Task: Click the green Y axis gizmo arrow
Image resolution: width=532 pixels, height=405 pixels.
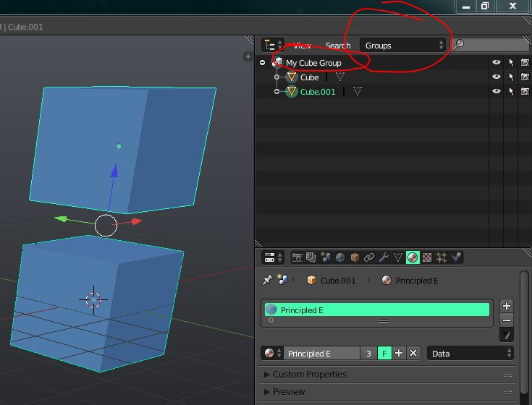Action: (60, 219)
